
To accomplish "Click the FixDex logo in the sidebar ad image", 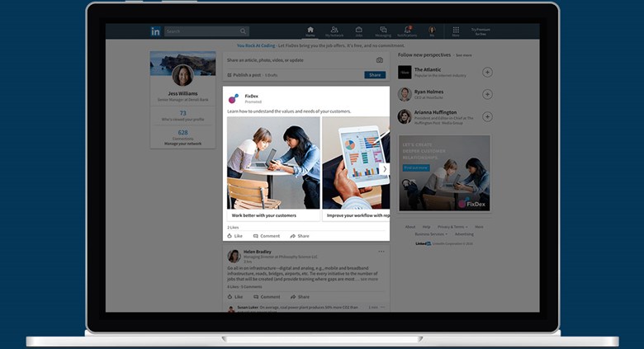I will [472, 204].
